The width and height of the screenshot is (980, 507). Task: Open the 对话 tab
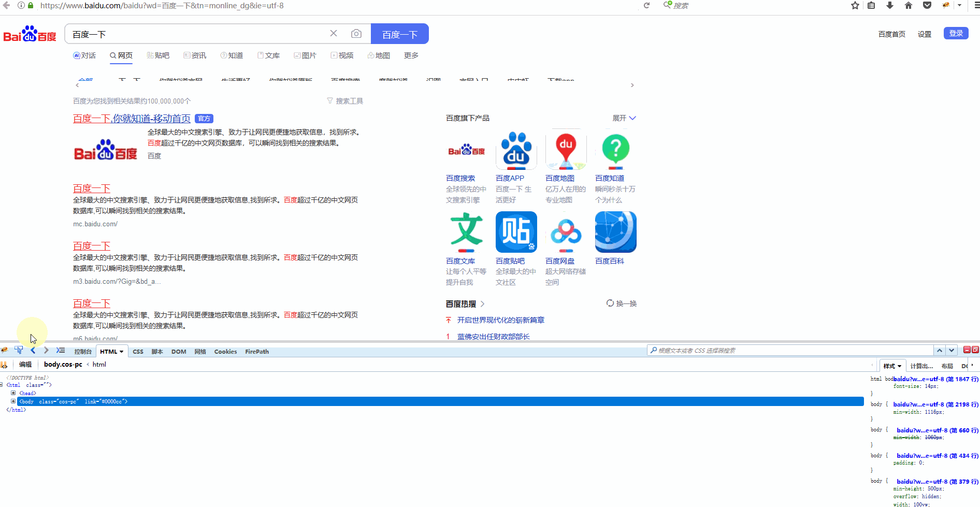(84, 55)
